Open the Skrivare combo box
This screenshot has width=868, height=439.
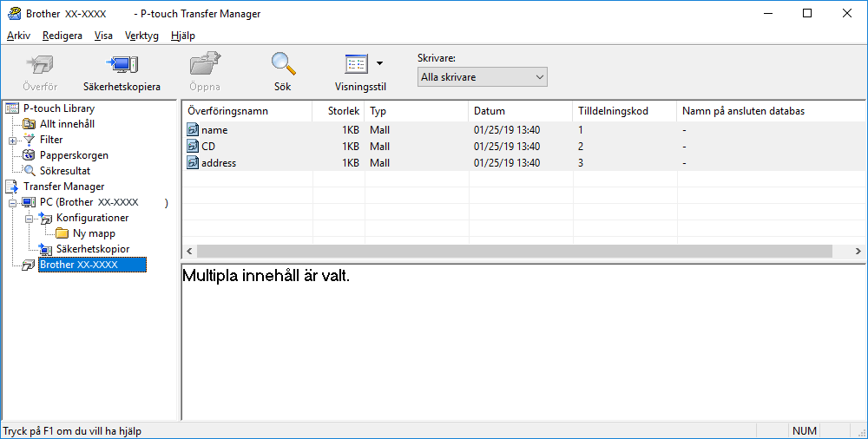point(482,77)
